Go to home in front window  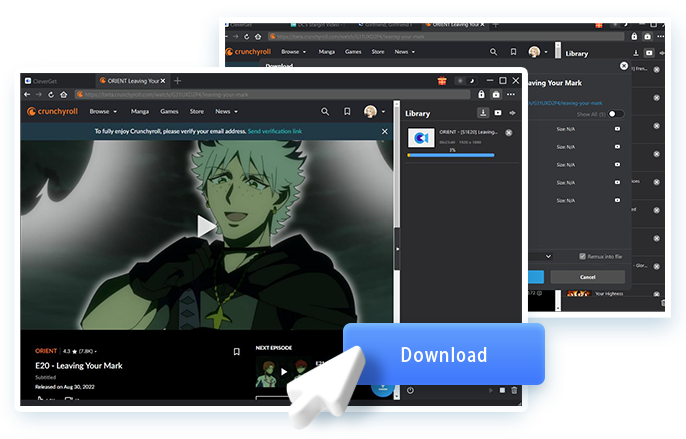point(63,95)
